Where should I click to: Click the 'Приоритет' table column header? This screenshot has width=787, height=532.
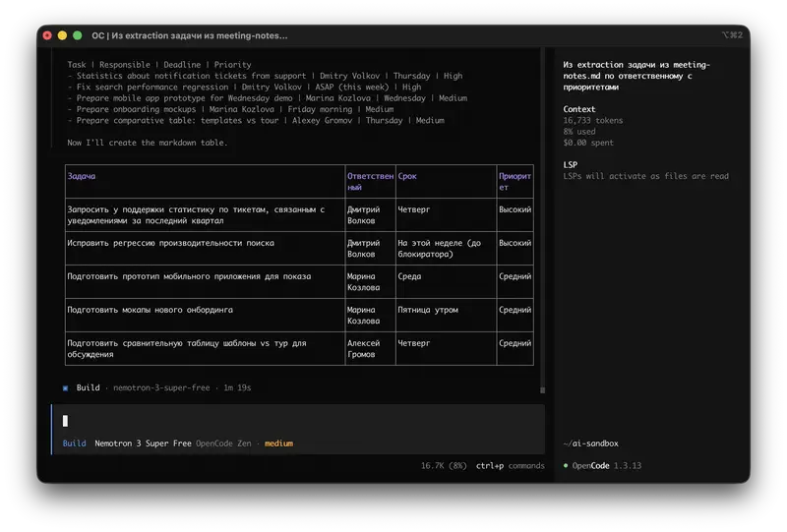click(515, 181)
